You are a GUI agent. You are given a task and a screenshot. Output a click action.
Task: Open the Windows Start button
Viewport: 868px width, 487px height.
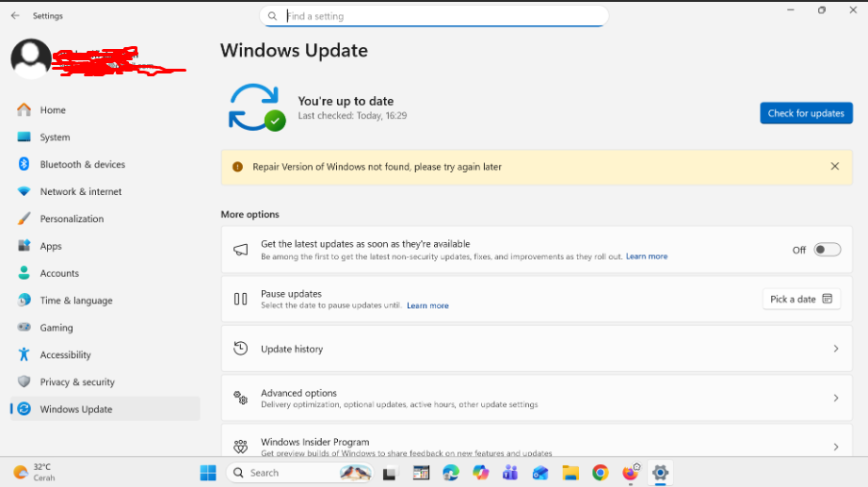click(208, 473)
